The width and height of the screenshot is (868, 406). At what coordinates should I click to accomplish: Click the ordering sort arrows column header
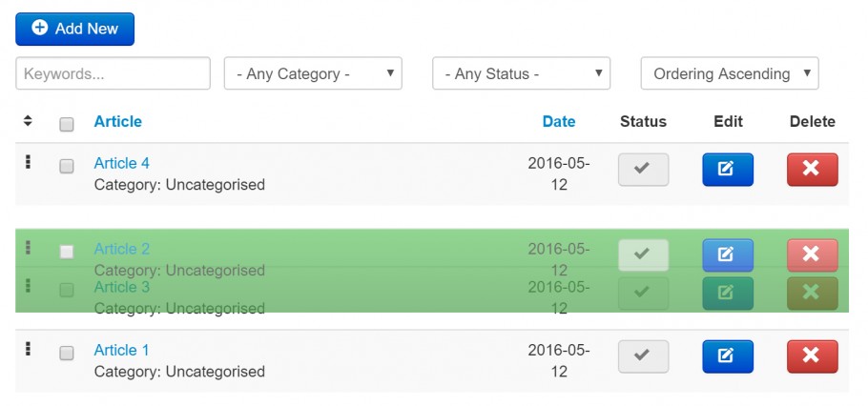(28, 121)
